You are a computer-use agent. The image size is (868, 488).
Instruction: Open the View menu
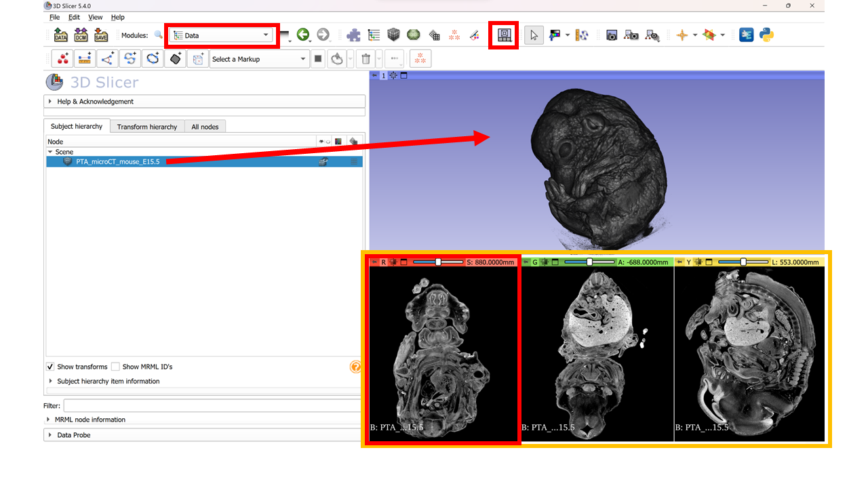[x=96, y=17]
